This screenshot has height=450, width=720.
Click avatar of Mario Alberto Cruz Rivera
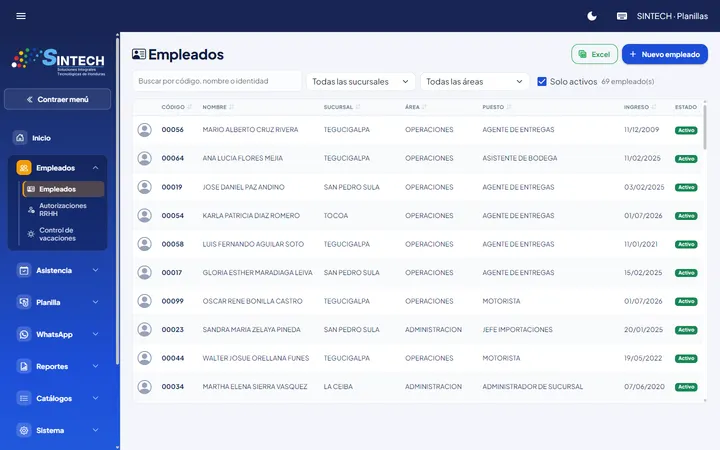click(145, 130)
